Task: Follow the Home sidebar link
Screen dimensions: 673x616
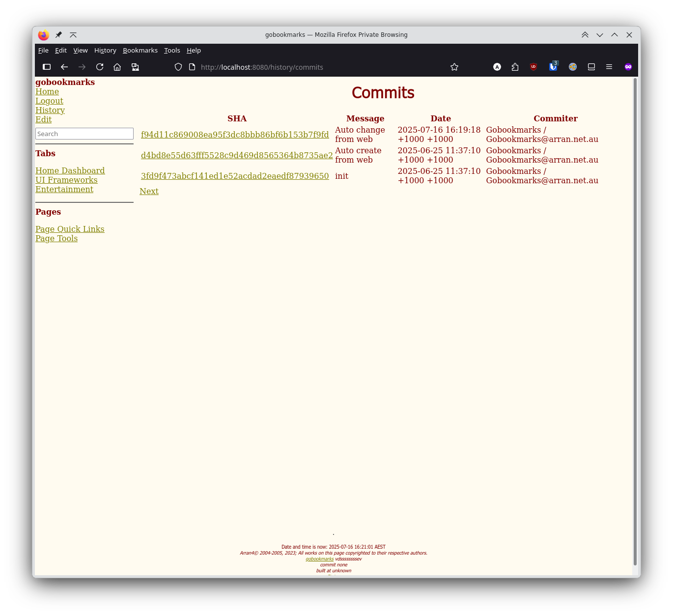Action: (x=47, y=91)
